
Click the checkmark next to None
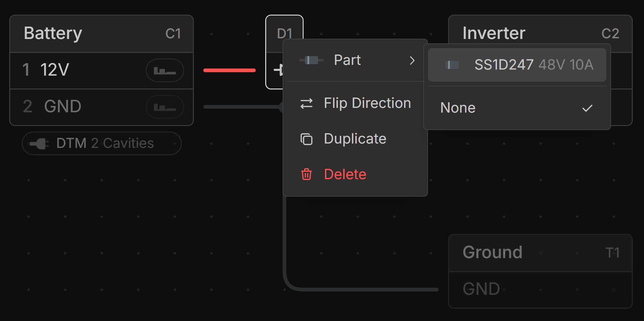coord(587,108)
